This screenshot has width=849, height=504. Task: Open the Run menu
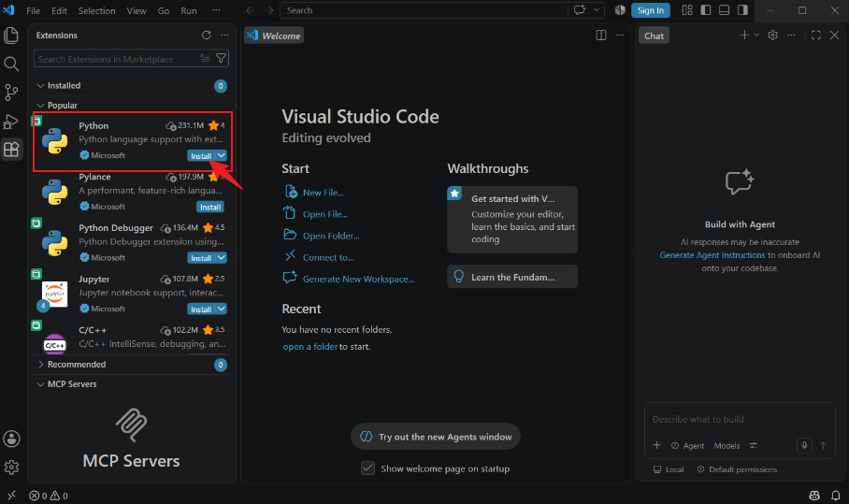[x=189, y=10]
